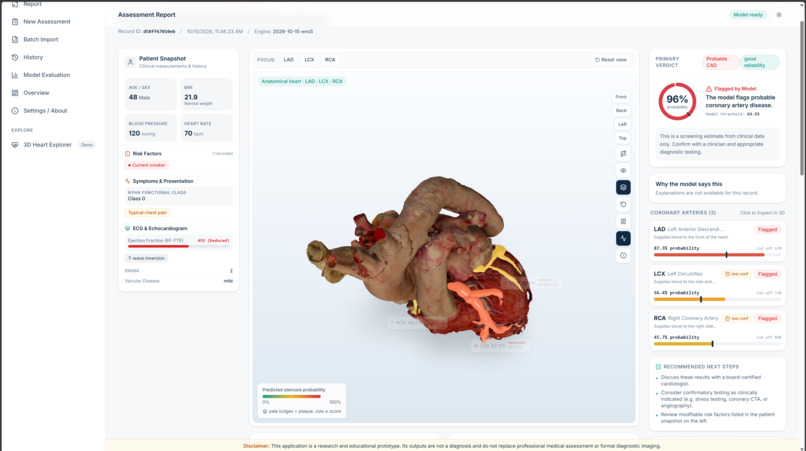This screenshot has height=451, width=806.
Task: Open New Assessment from the sidebar
Action: (x=47, y=22)
